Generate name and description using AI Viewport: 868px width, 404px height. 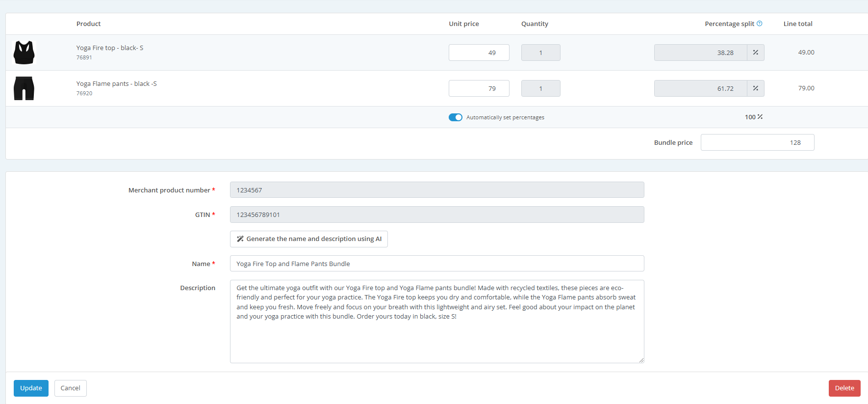coord(309,239)
